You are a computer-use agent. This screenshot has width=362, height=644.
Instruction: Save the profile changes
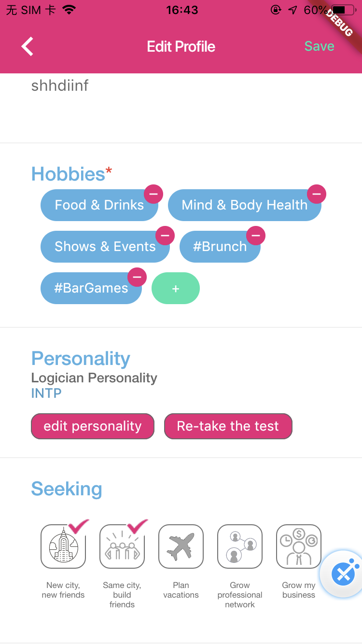(x=319, y=46)
